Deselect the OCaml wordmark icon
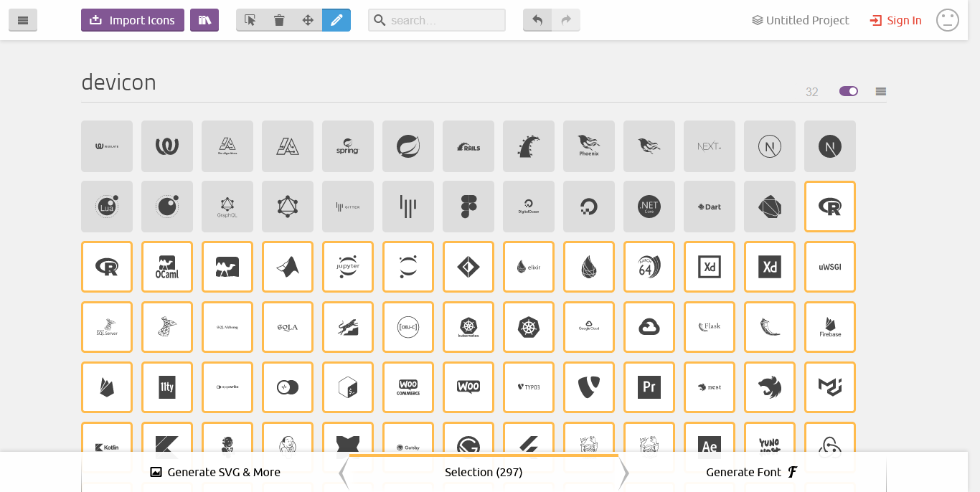This screenshot has width=980, height=492. 167,267
